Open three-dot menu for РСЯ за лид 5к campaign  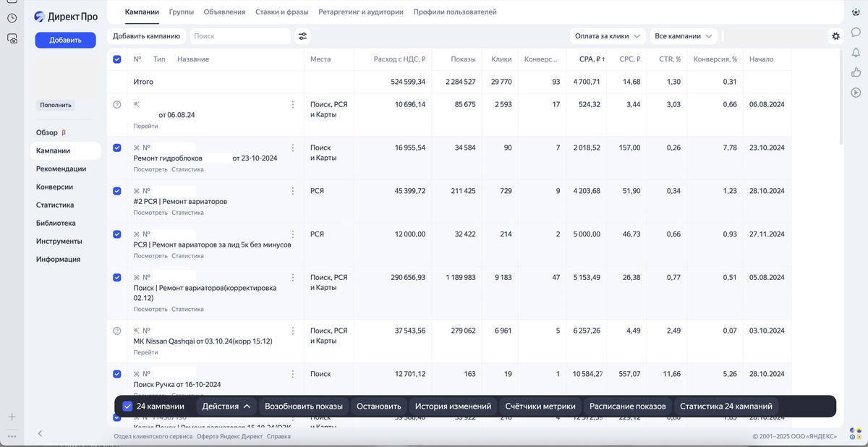point(293,234)
